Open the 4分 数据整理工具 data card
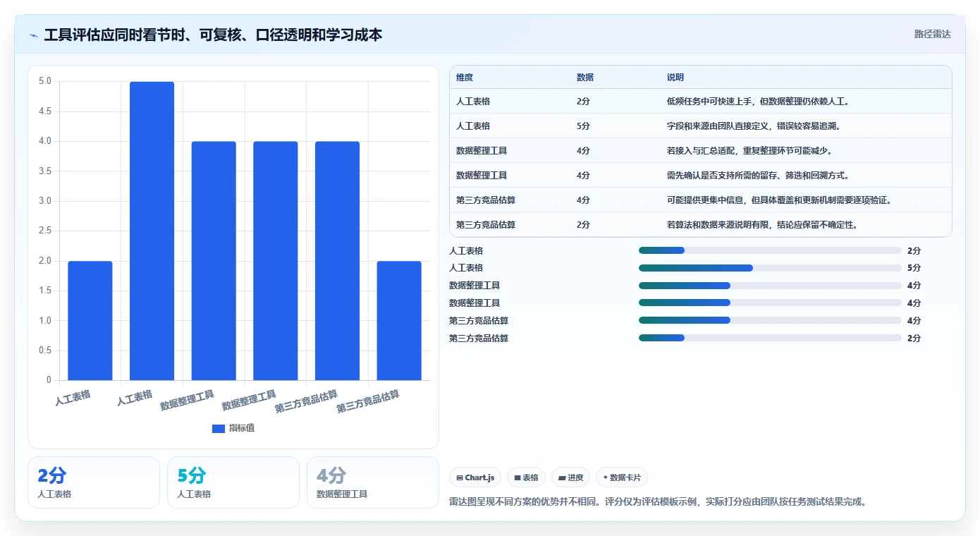This screenshot has height=536, width=980. pyautogui.click(x=373, y=482)
